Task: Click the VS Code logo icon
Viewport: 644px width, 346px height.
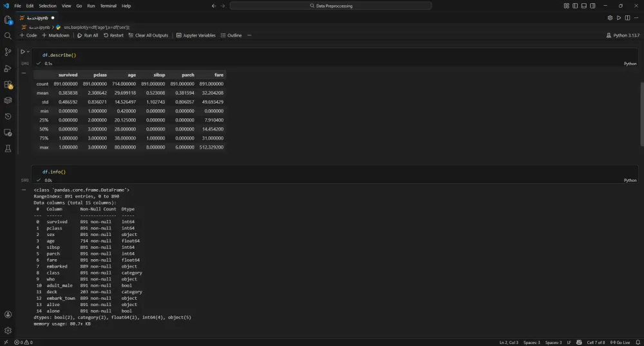Action: [x=6, y=6]
